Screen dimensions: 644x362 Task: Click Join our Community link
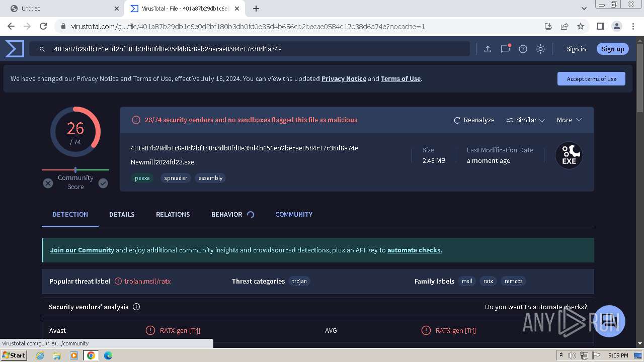(x=82, y=250)
